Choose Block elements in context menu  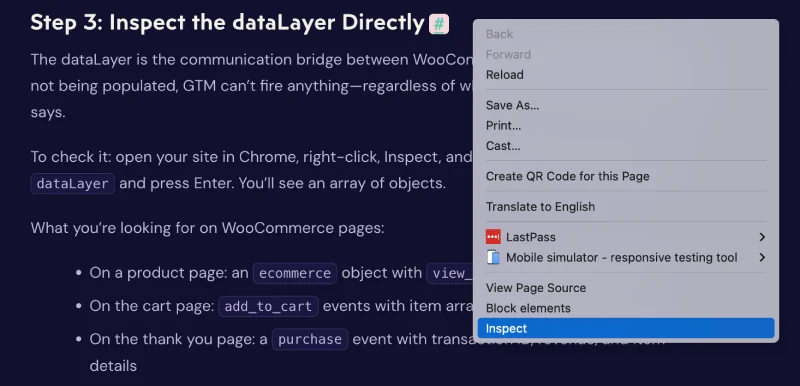coord(626,308)
